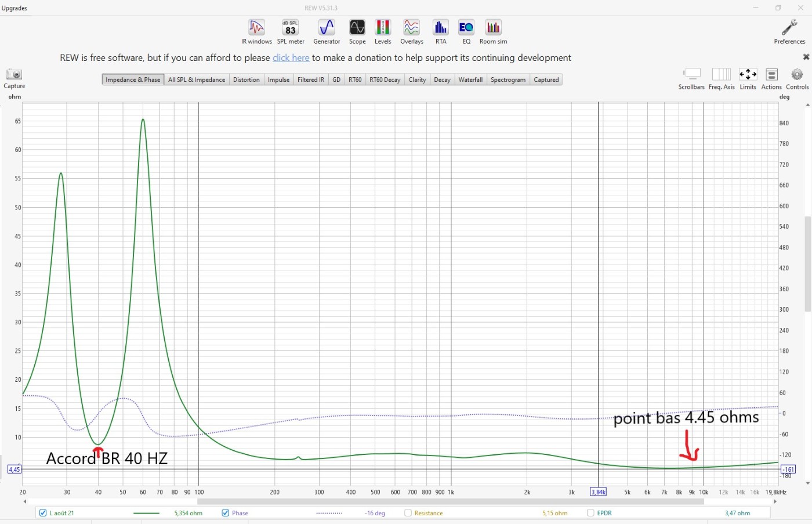Click the deg axis unit label
The height and width of the screenshot is (524, 812).
785,97
